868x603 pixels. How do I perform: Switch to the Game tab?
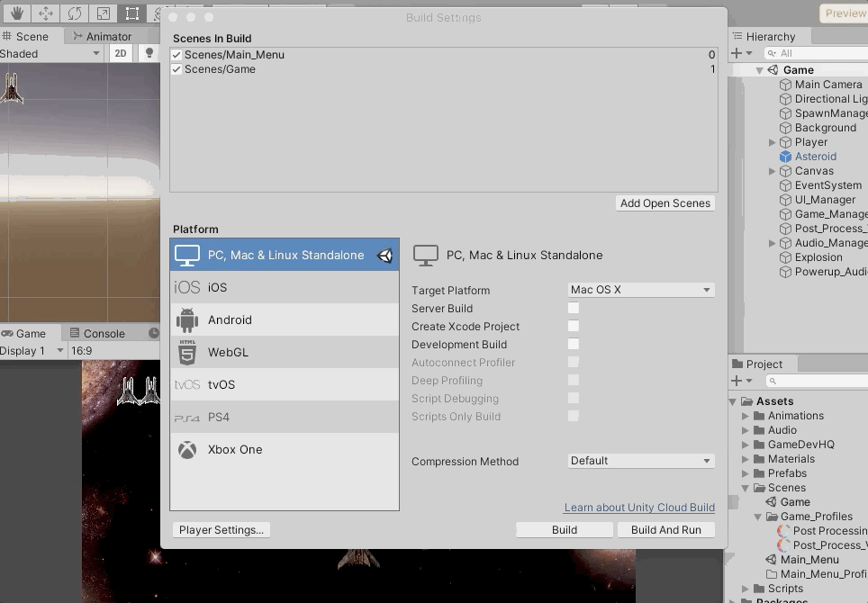[x=23, y=334]
